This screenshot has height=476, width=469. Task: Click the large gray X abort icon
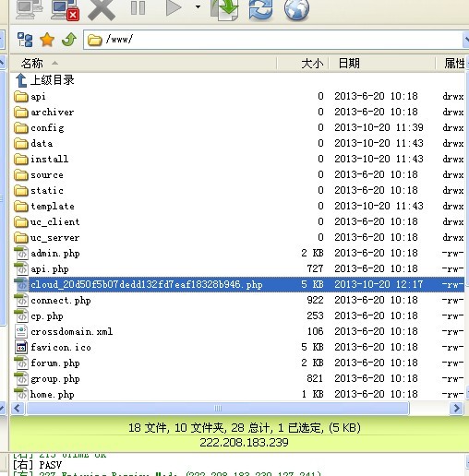[x=102, y=10]
